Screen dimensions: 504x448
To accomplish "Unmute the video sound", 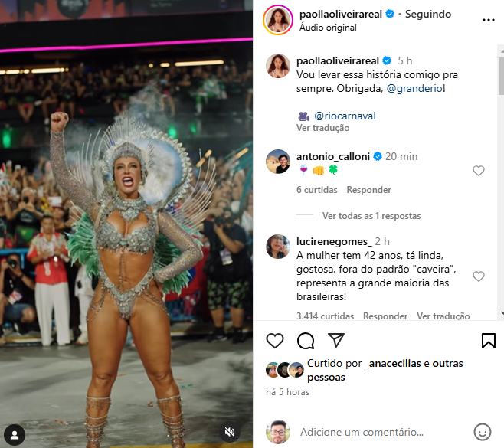I will (230, 432).
